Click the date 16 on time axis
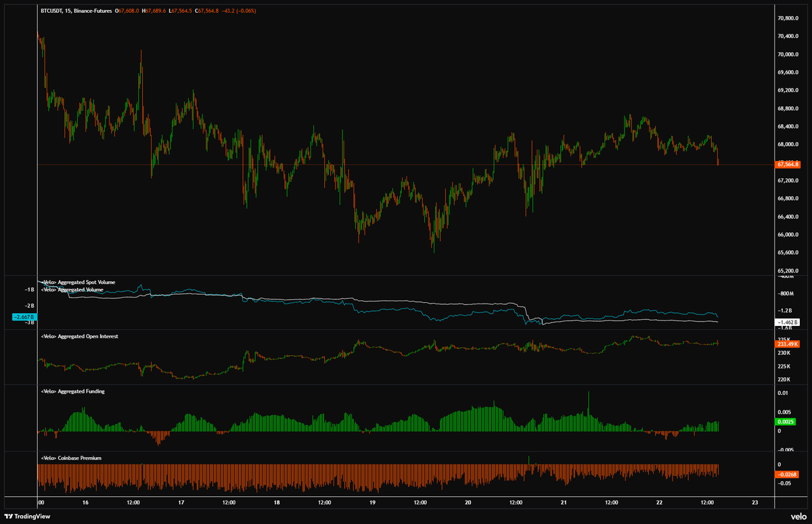 coord(85,503)
